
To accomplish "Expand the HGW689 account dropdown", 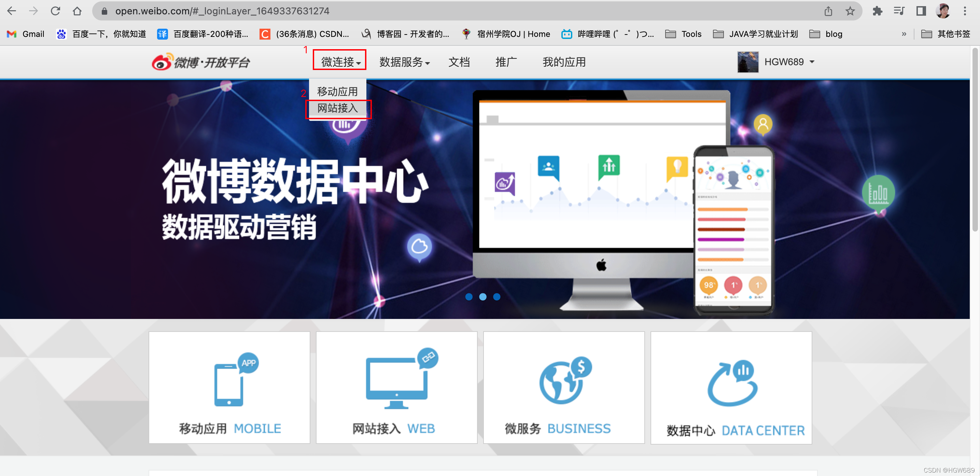I will click(812, 62).
